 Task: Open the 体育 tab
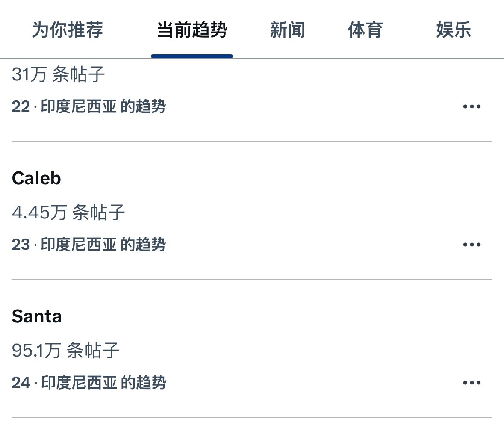tap(365, 30)
